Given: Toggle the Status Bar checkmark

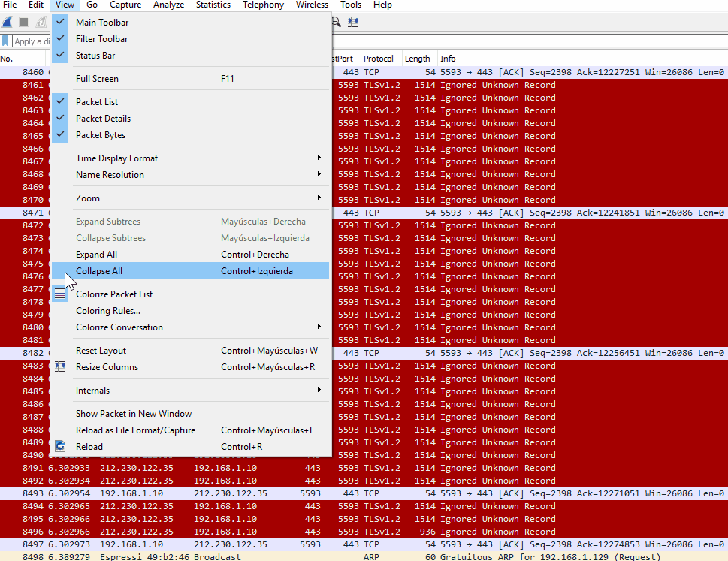Looking at the screenshot, I should point(60,56).
